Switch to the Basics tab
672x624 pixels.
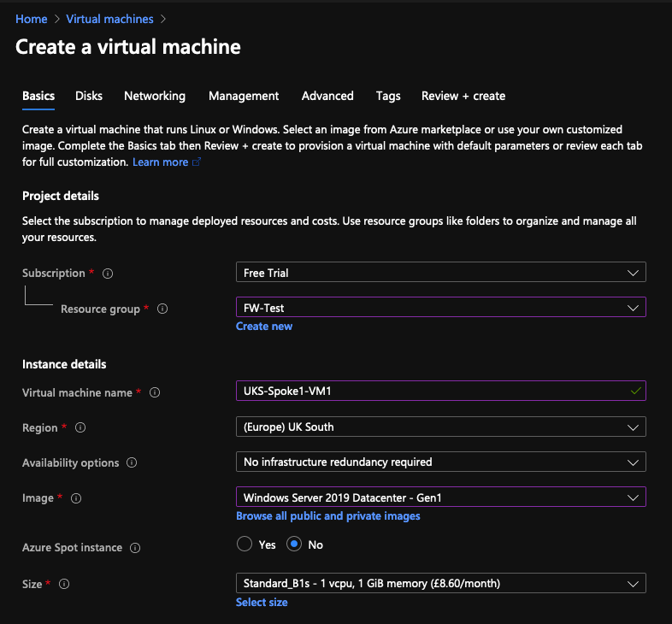point(38,96)
